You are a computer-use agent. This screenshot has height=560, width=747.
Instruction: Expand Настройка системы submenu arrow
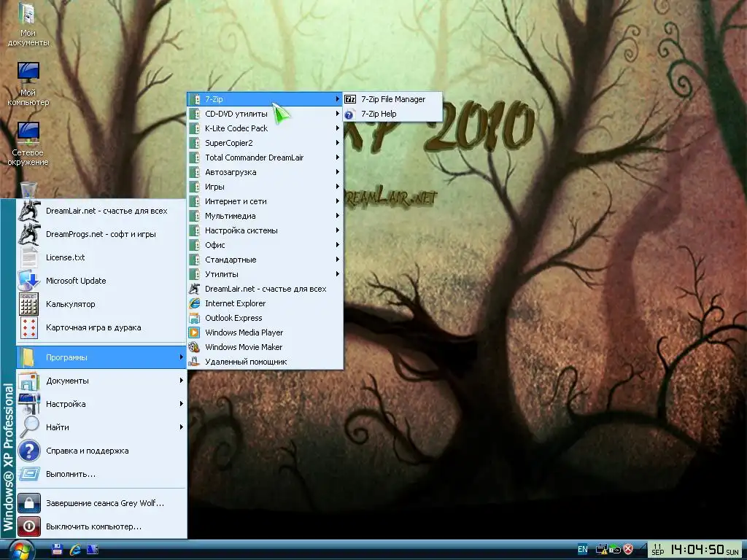(337, 230)
